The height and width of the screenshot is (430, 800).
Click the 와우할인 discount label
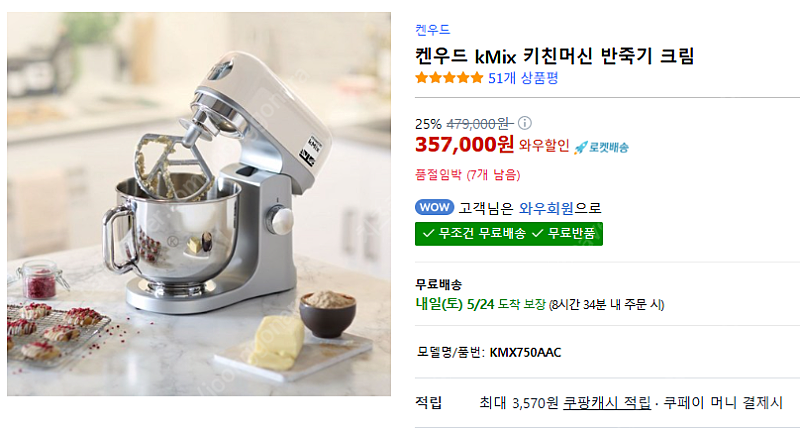[544, 146]
